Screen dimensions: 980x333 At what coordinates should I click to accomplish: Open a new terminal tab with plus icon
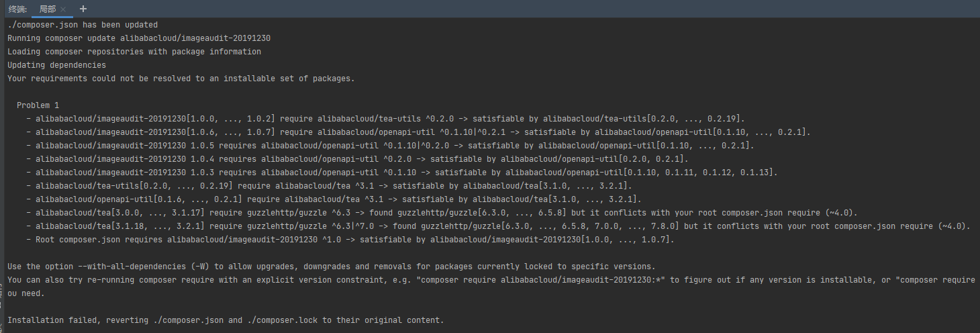(x=83, y=9)
